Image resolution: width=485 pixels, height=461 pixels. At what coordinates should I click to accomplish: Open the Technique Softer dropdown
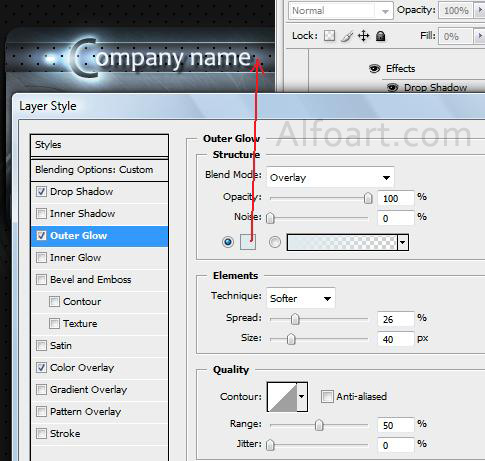[301, 298]
